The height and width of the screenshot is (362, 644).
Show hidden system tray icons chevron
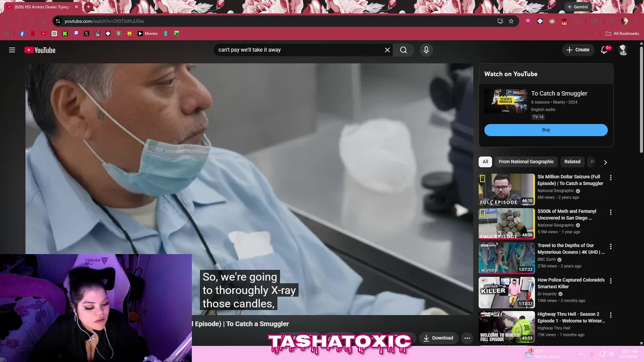click(x=581, y=354)
